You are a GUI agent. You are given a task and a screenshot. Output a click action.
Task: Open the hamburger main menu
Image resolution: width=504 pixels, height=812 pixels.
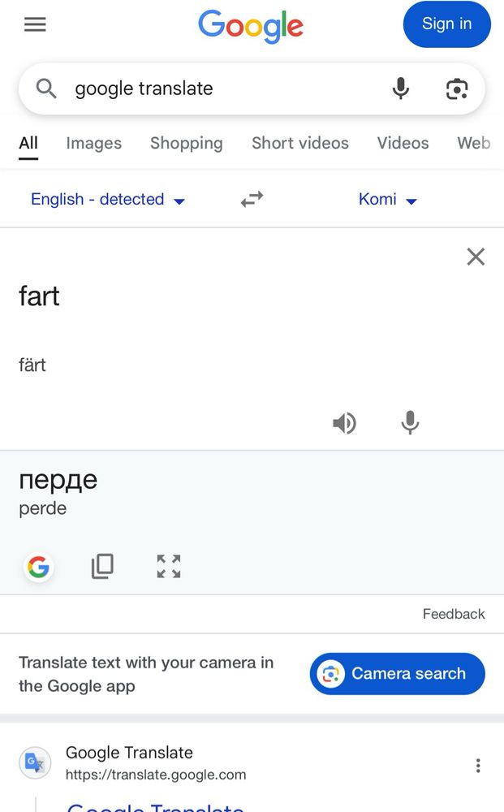pyautogui.click(x=35, y=24)
